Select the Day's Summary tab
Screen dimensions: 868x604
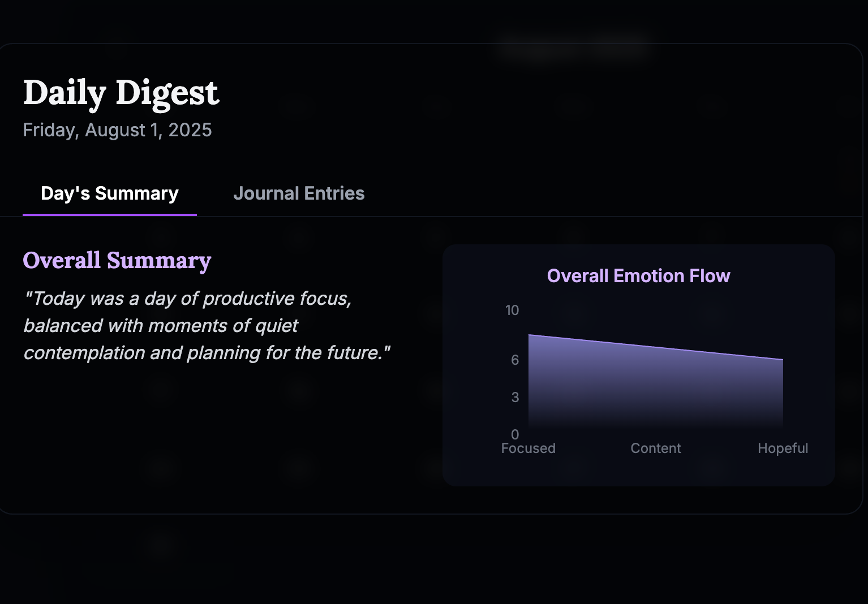[110, 193]
